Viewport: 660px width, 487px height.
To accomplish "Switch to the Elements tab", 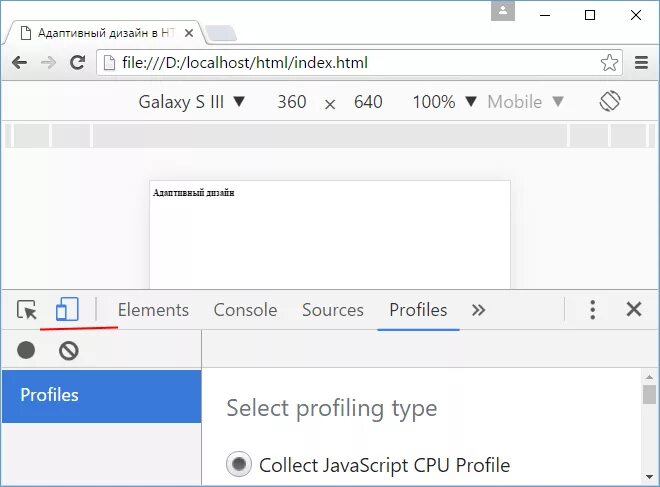I will pyautogui.click(x=153, y=310).
